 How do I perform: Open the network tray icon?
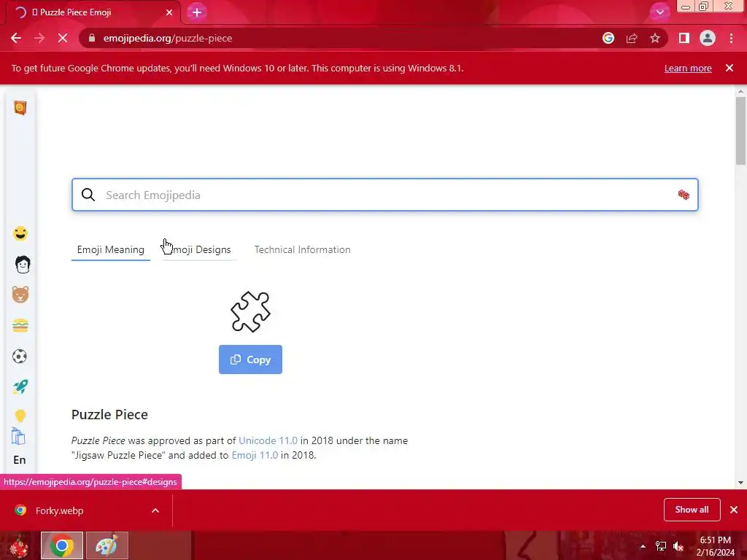pyautogui.click(x=661, y=546)
